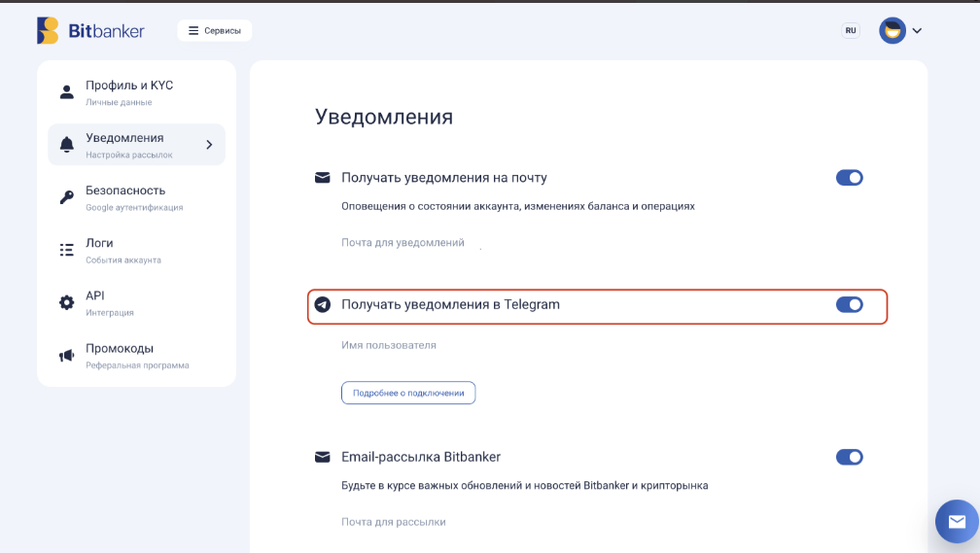The height and width of the screenshot is (553, 980).
Task: Toggle Email-рассылка Bitbanker switch
Action: pos(850,457)
